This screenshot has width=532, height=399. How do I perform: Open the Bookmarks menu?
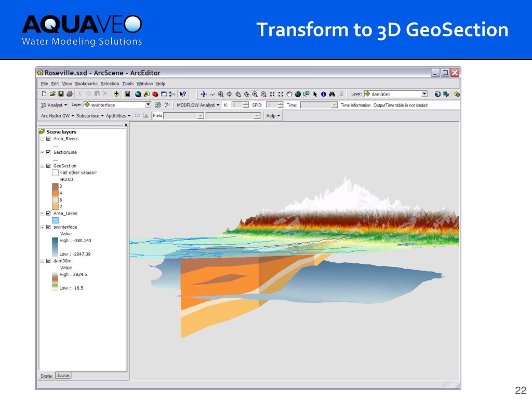click(86, 84)
